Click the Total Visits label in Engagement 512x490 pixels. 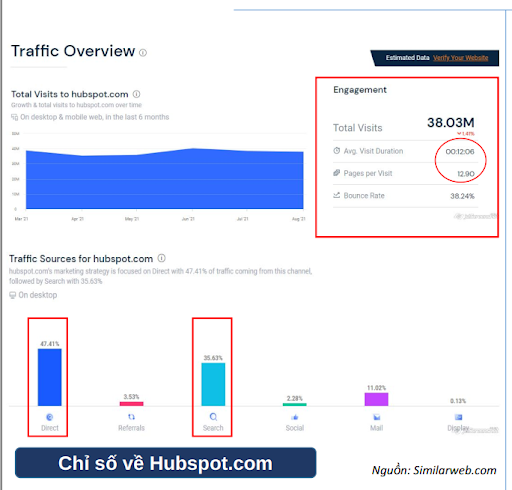[x=358, y=128]
